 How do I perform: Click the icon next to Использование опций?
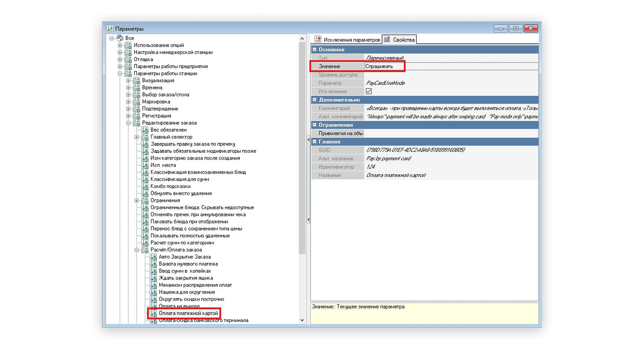pyautogui.click(x=128, y=45)
